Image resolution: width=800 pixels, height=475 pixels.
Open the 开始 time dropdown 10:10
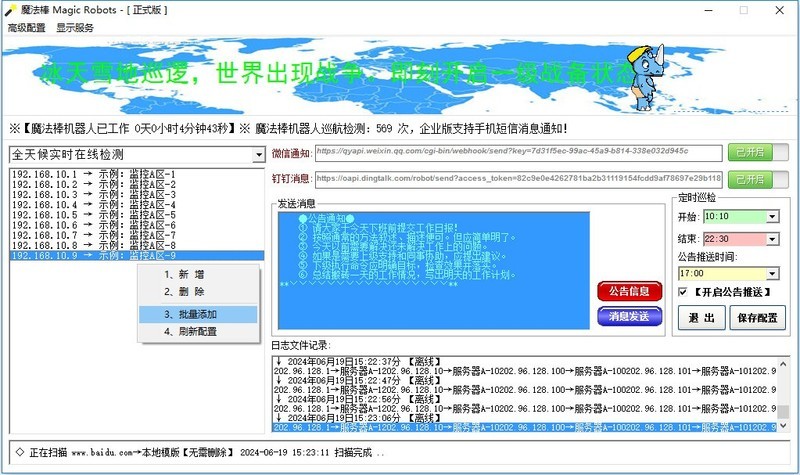click(772, 217)
